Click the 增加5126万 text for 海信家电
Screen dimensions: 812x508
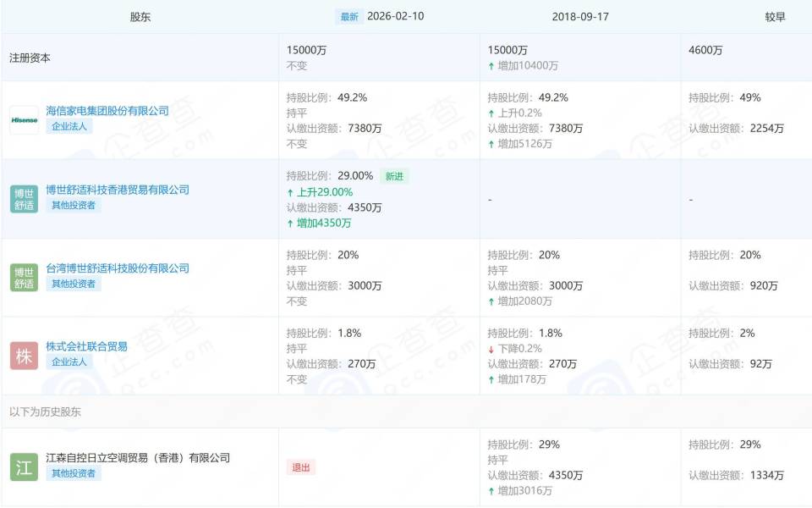(x=520, y=144)
